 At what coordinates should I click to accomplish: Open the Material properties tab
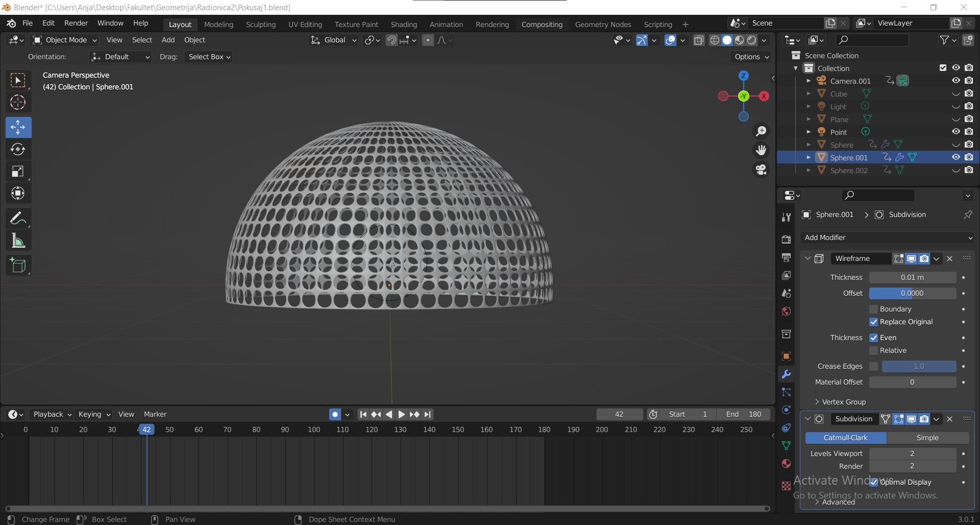[786, 463]
